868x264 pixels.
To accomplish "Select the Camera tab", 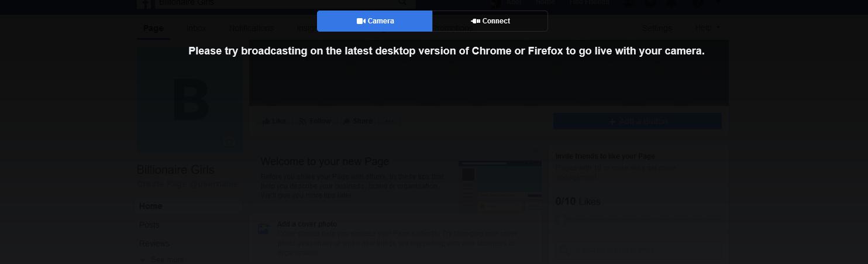I will click(x=374, y=21).
